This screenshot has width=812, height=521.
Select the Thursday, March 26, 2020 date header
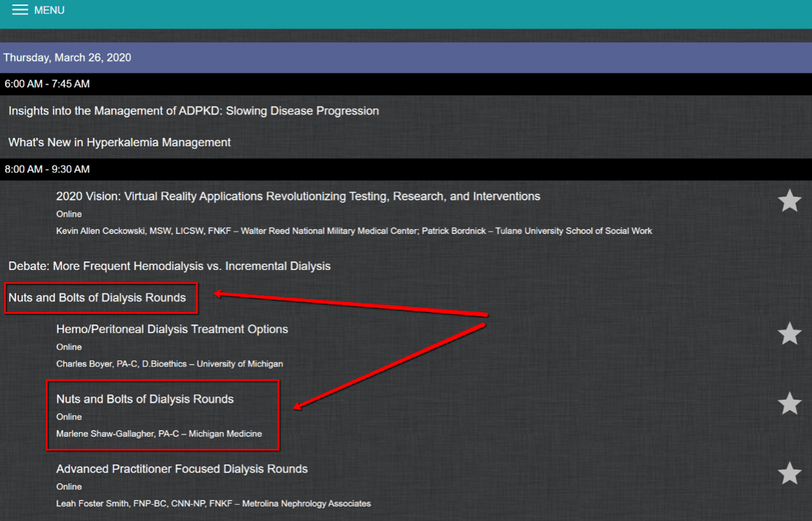point(406,57)
